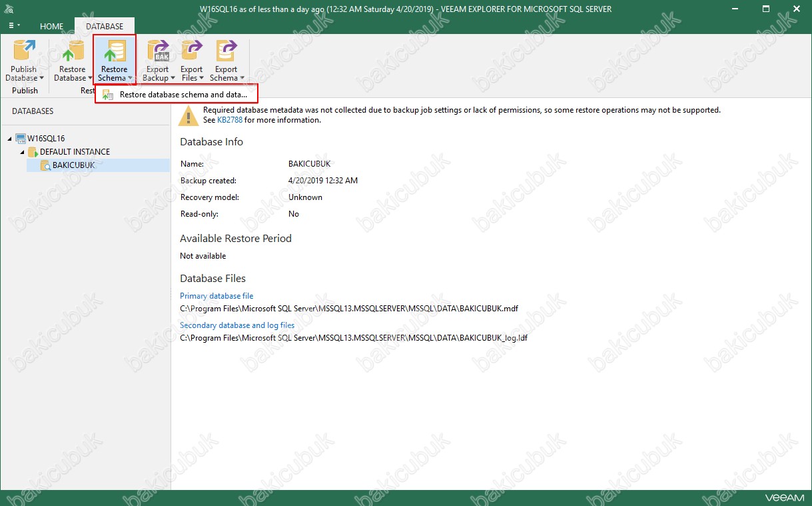Click the Database Files heading
The width and height of the screenshot is (812, 506).
(x=212, y=279)
